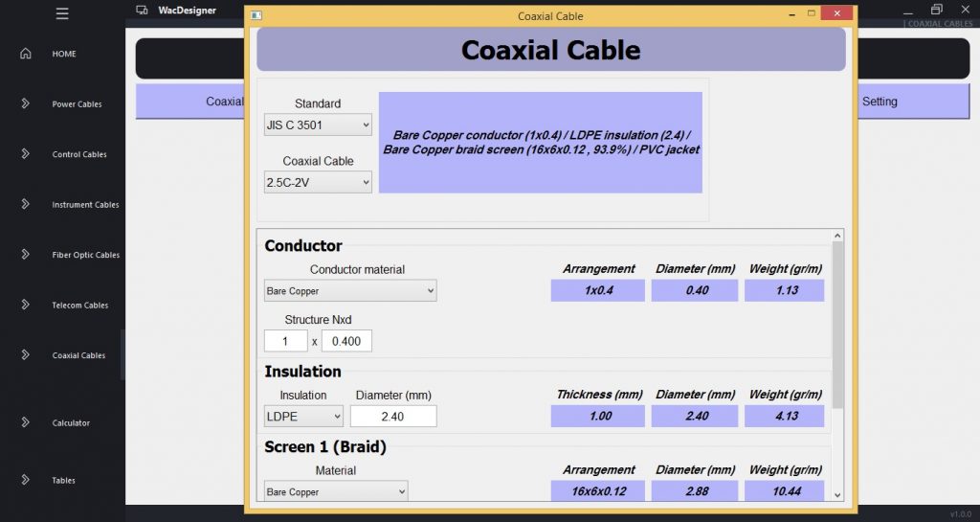
Task: Open the Insulation LDPE dropdown
Action: pyautogui.click(x=303, y=416)
